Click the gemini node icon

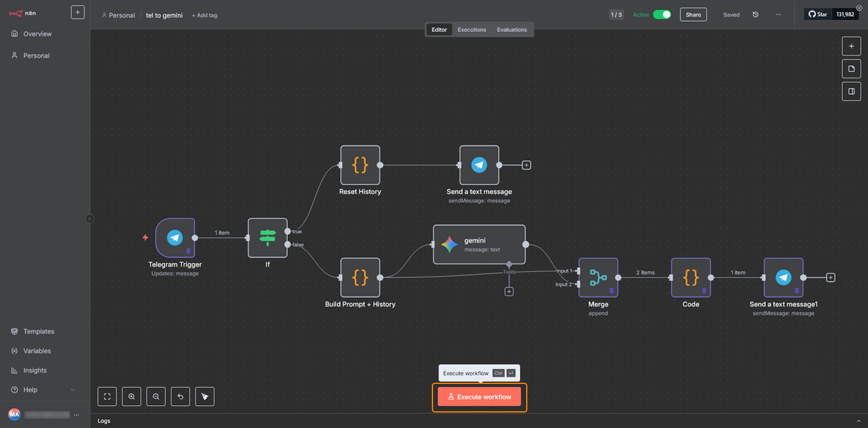tap(449, 244)
